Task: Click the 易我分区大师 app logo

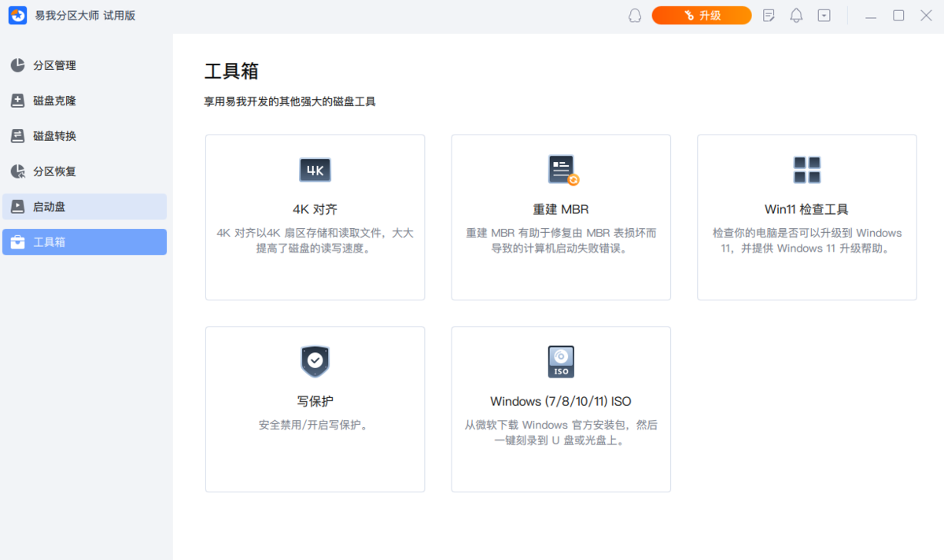Action: (x=17, y=15)
